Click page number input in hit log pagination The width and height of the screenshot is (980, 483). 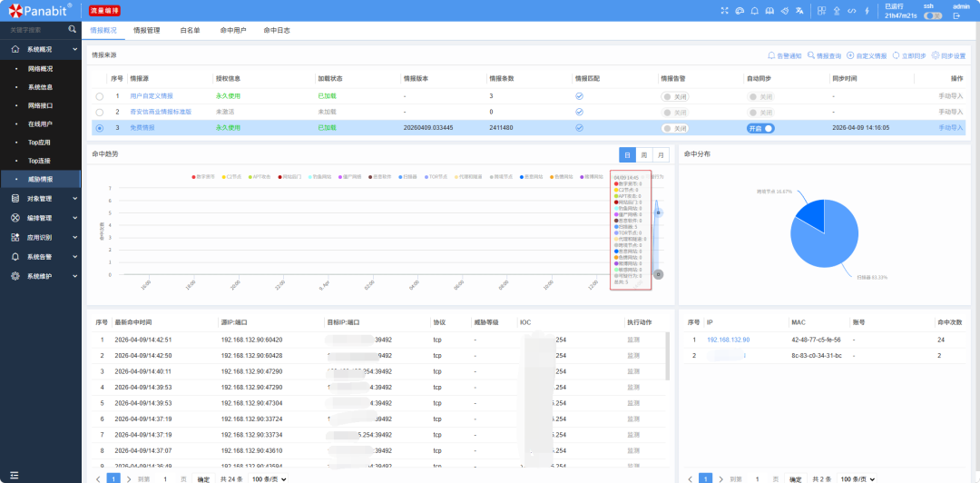(165, 478)
